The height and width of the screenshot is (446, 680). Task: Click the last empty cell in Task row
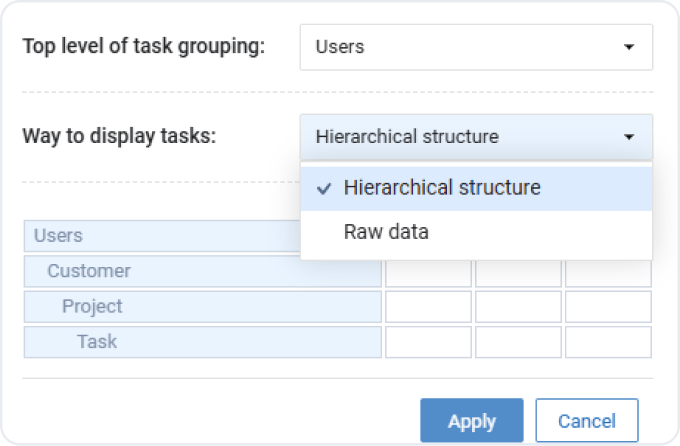point(608,341)
